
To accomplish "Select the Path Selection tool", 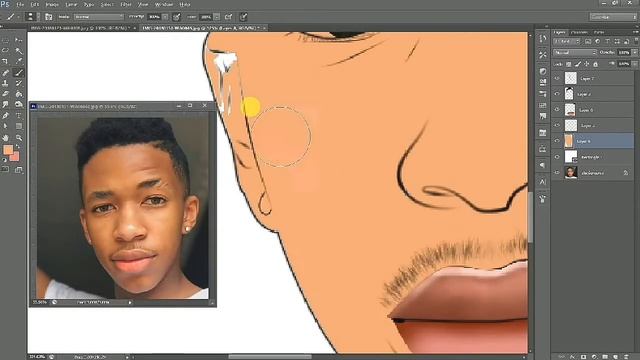I will [5, 127].
